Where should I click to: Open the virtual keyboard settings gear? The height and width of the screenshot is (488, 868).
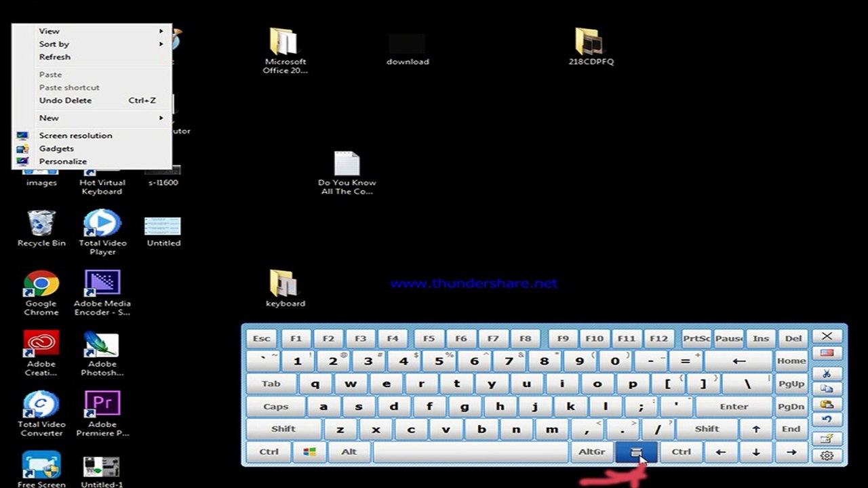[827, 455]
